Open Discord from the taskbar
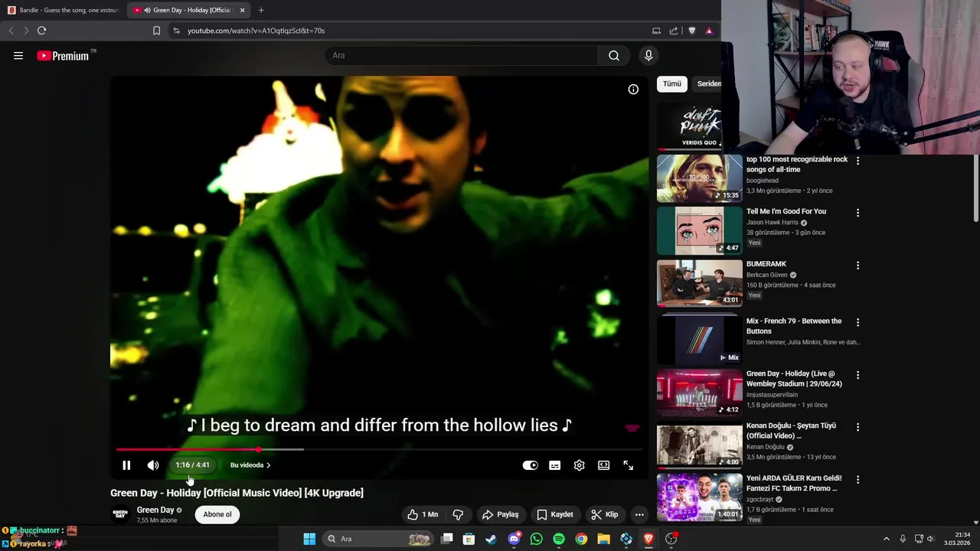 point(514,539)
